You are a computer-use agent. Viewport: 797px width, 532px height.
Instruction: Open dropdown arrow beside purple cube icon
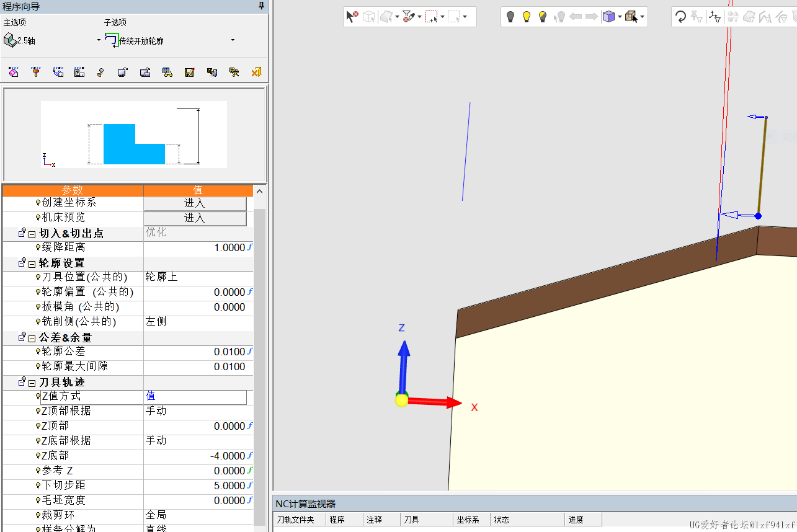pos(619,17)
